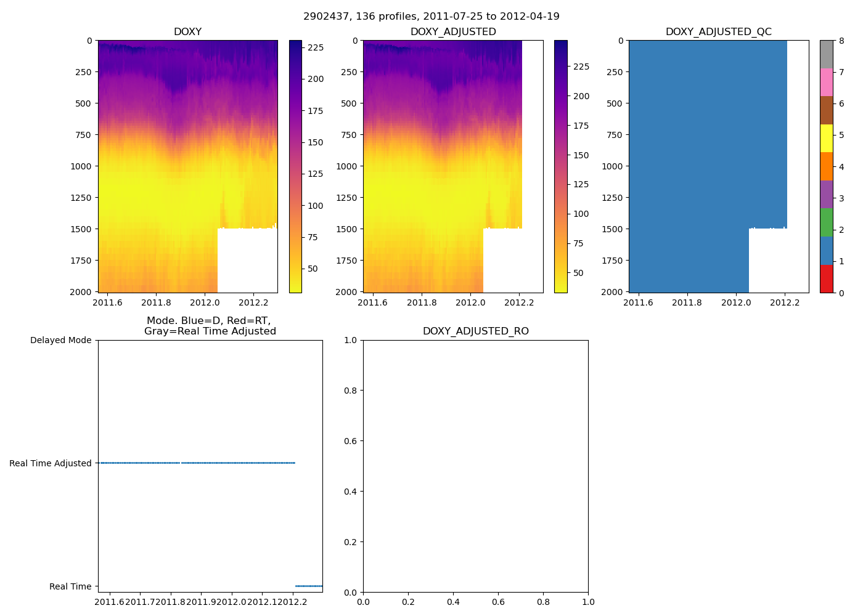Select the DOXY_ADJUSTED plot title
Image resolution: width=863 pixels, height=616 pixels.
pos(453,32)
